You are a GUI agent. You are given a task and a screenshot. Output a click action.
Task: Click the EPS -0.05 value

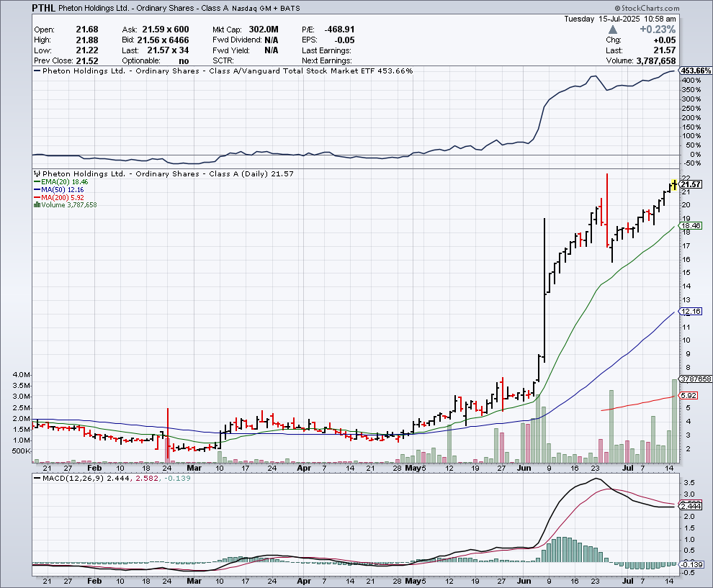pyautogui.click(x=345, y=40)
